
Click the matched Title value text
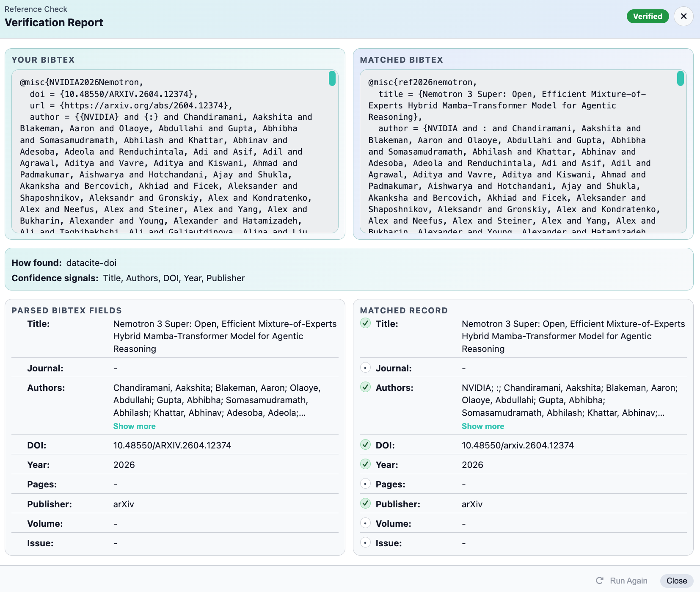pyautogui.click(x=573, y=336)
